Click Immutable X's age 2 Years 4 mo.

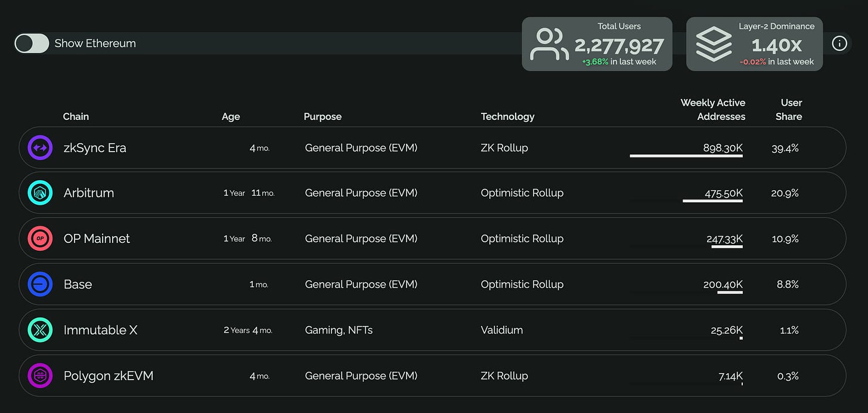248,330
